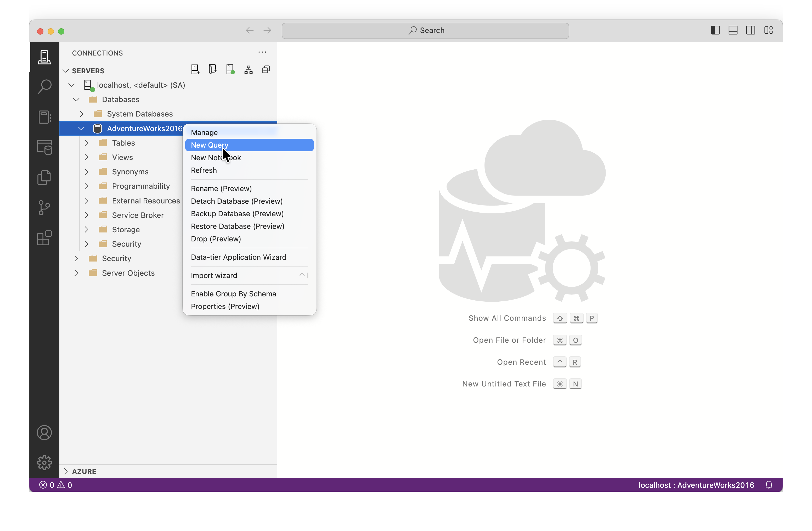Collapse the localhost server node
812x531 pixels.
[x=71, y=85]
